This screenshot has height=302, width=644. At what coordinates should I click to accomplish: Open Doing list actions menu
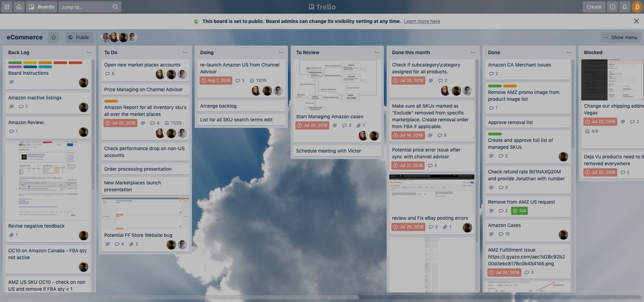tap(281, 53)
